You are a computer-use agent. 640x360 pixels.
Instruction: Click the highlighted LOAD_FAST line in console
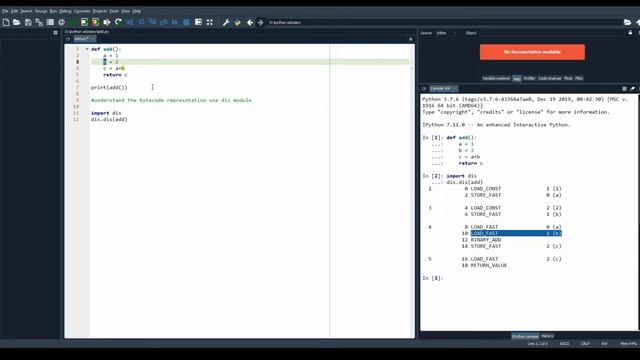pyautogui.click(x=516, y=233)
